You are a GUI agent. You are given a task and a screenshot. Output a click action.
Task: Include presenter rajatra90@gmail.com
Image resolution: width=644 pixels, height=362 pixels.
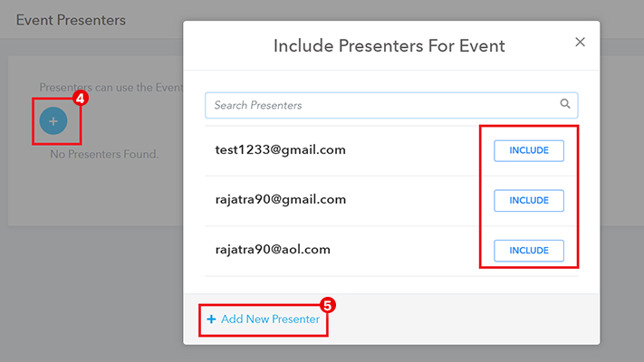tap(529, 200)
